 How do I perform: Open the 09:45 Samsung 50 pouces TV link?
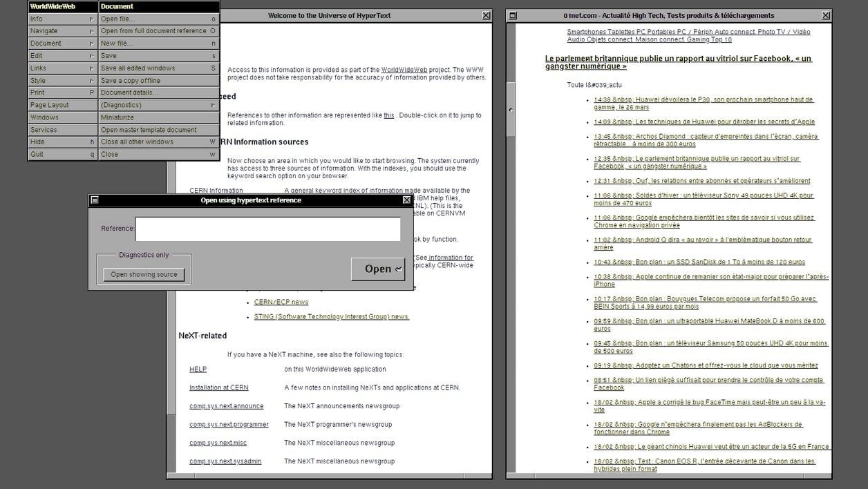point(711,347)
